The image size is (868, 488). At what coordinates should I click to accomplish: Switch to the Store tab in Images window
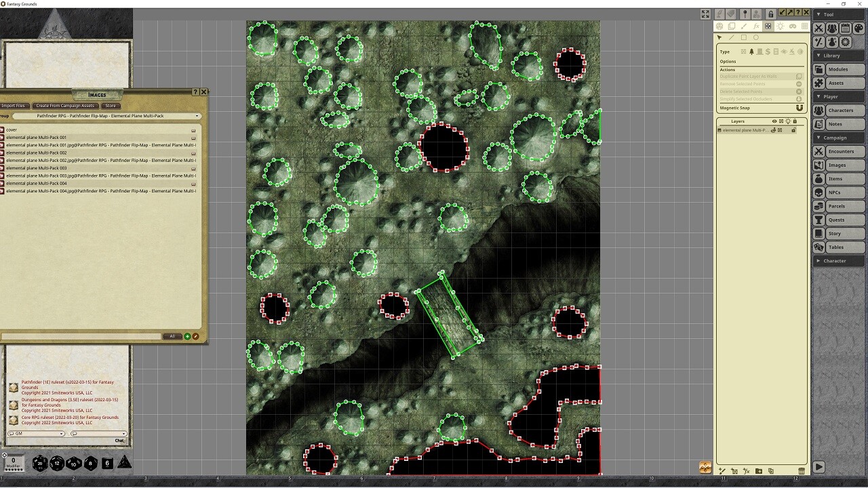pyautogui.click(x=111, y=106)
